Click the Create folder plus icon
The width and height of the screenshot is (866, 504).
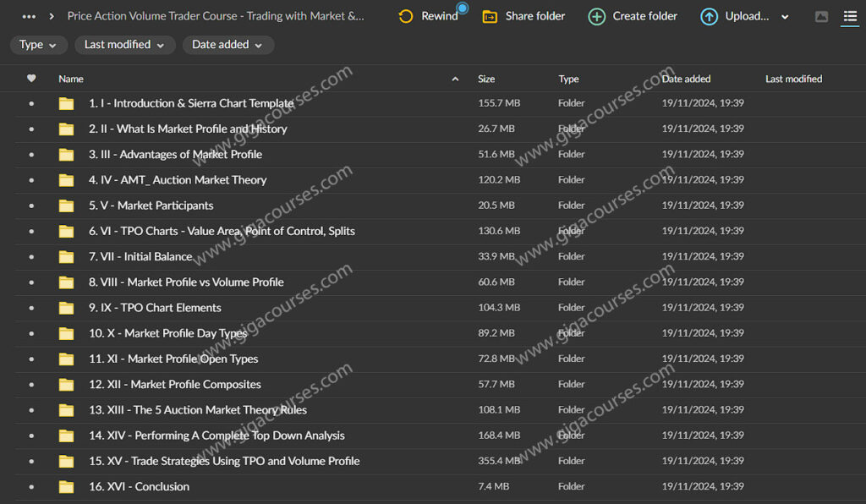pyautogui.click(x=597, y=16)
